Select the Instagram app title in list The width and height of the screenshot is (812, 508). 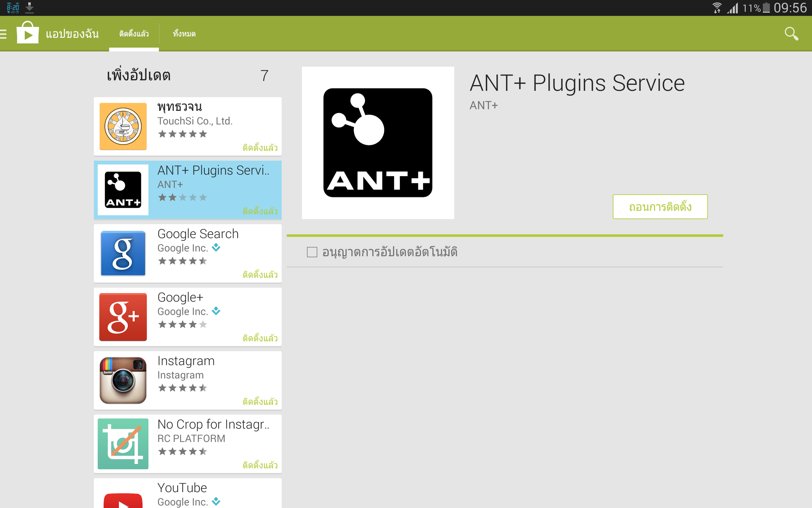tap(186, 361)
